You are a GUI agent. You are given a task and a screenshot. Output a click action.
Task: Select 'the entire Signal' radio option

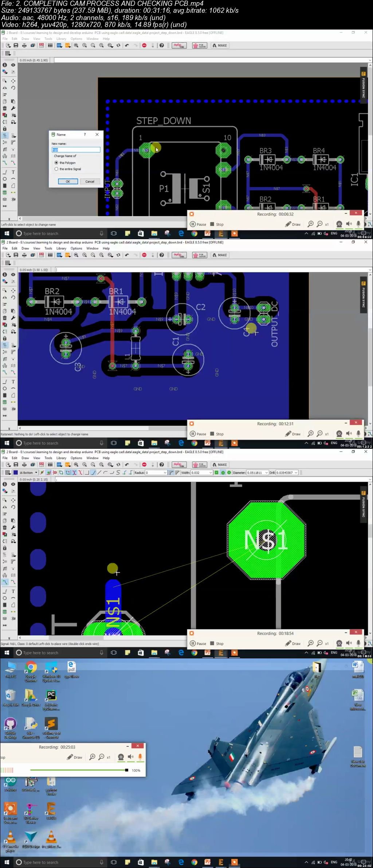56,169
